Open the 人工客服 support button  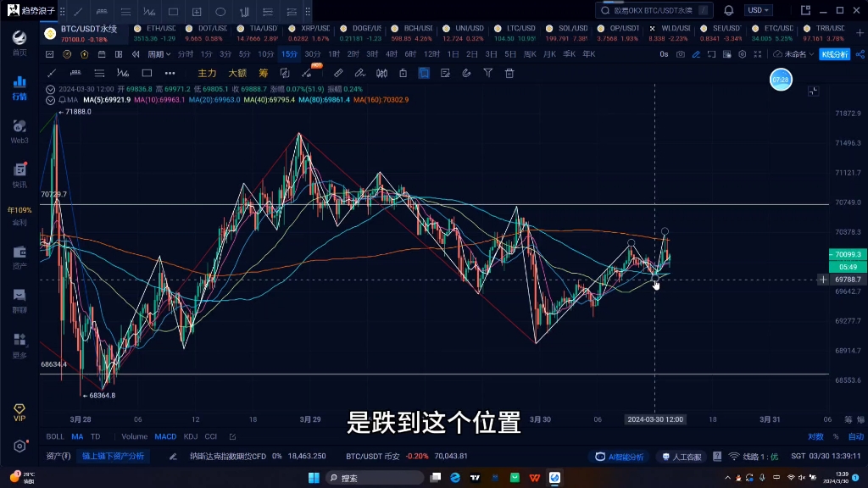point(682,457)
